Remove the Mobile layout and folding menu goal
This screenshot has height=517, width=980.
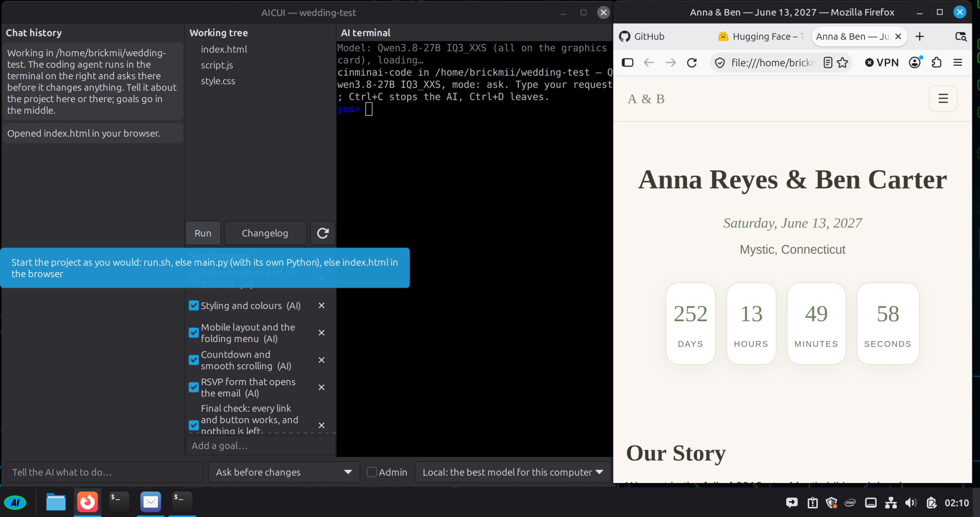(x=322, y=333)
